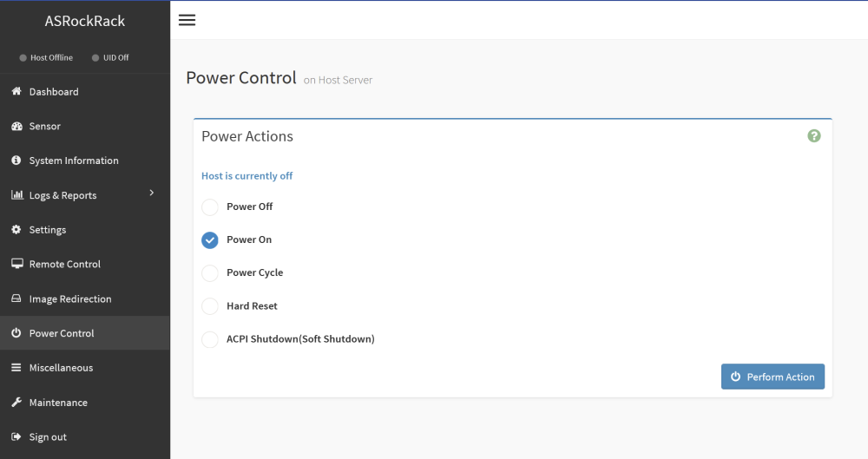Click the Settings gear icon
Screen dimensions: 868x459
[x=16, y=229]
